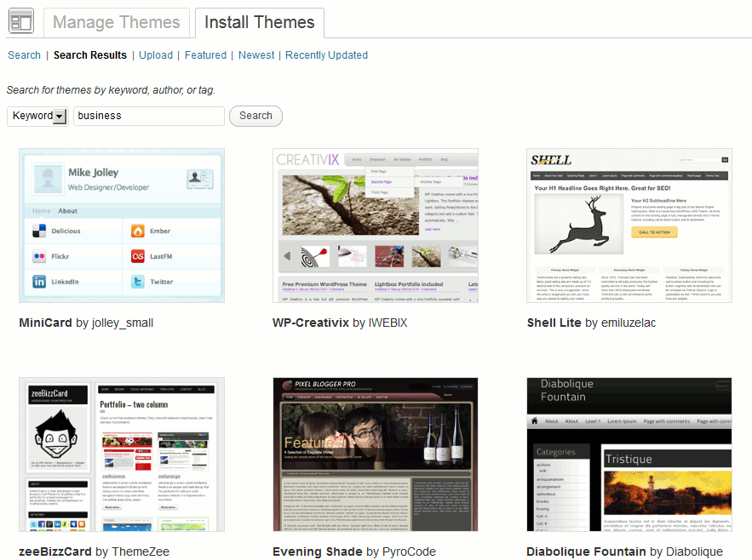Viewport: 752px width, 560px height.
Task: Open the MiniCard theme screenshot
Action: pos(122,226)
